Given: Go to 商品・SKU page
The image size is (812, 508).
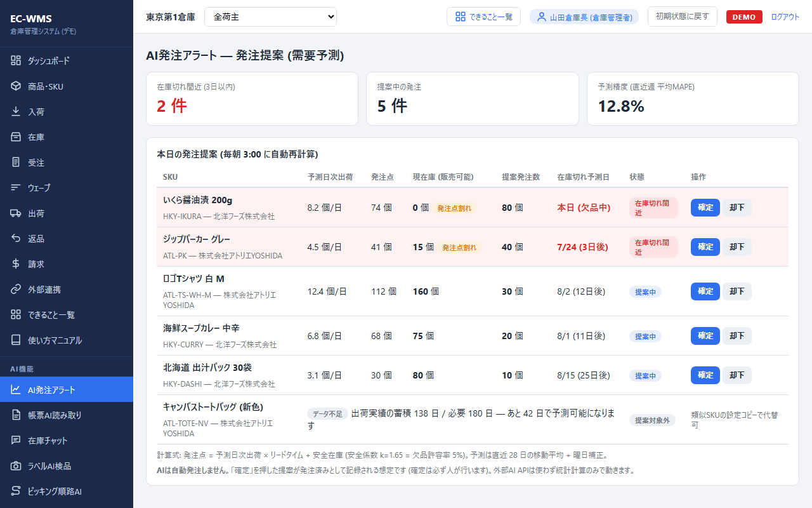Looking at the screenshot, I should [67, 86].
